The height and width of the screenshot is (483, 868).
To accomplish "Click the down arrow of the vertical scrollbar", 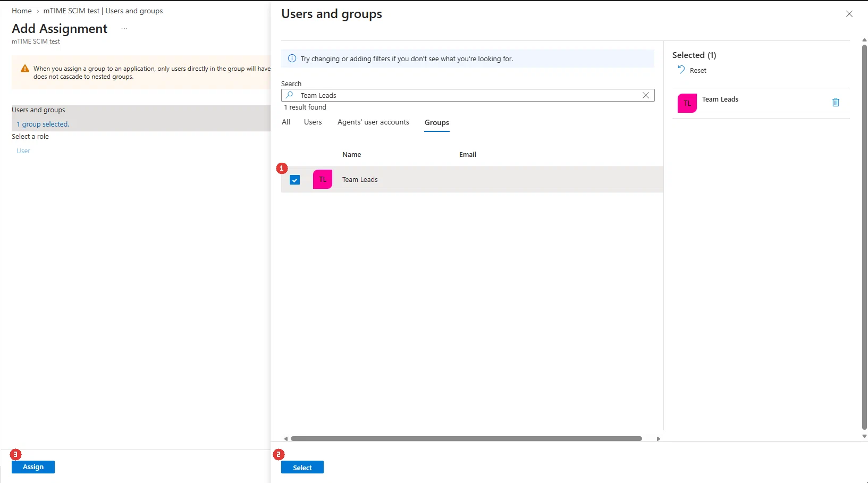I will pyautogui.click(x=864, y=436).
